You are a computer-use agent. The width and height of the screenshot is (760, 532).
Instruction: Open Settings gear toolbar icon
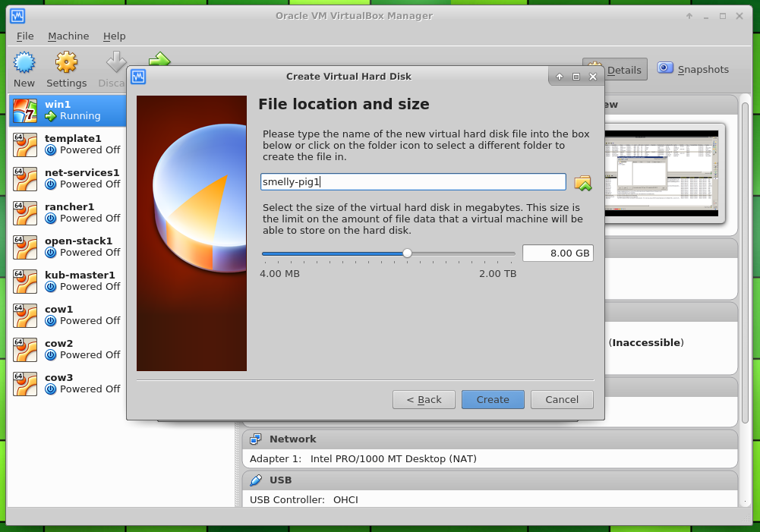point(66,62)
